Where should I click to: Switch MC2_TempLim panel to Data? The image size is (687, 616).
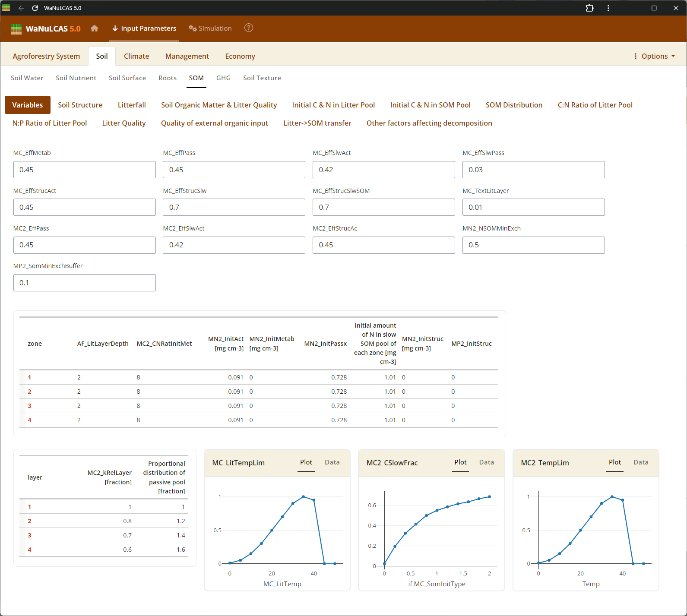(x=641, y=462)
